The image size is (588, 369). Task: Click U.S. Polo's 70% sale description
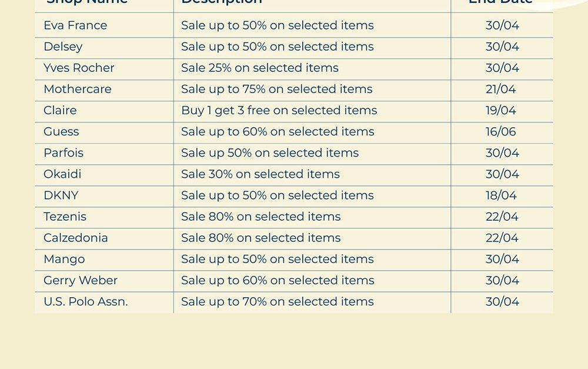[277, 301]
